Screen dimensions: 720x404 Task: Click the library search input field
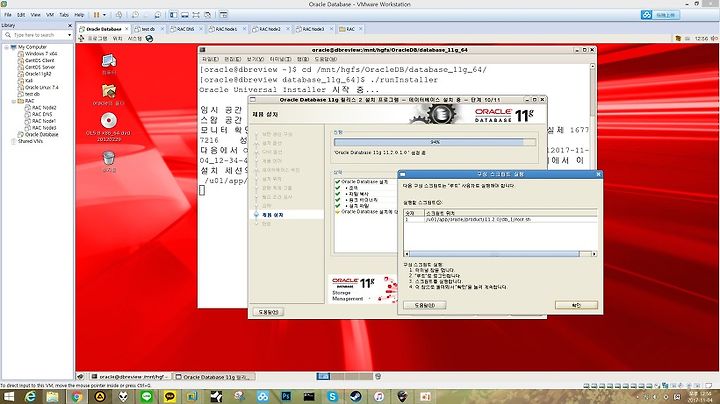tap(34, 35)
